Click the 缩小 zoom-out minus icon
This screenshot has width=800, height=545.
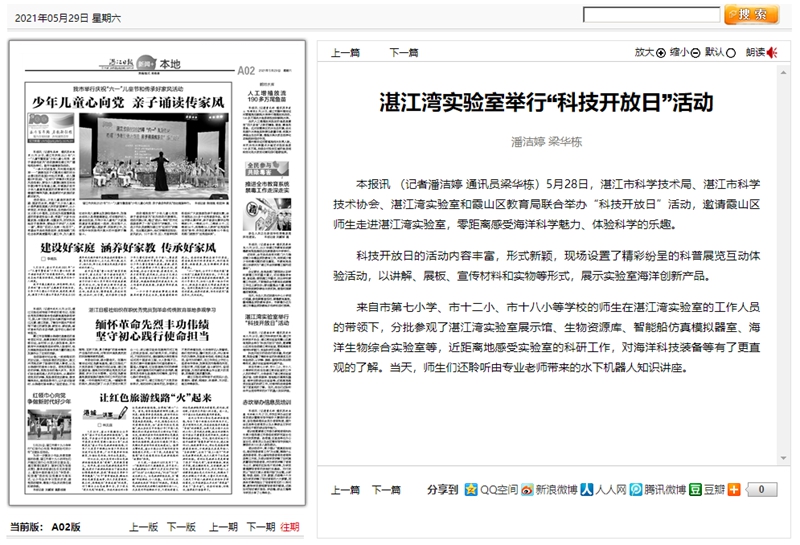[695, 53]
